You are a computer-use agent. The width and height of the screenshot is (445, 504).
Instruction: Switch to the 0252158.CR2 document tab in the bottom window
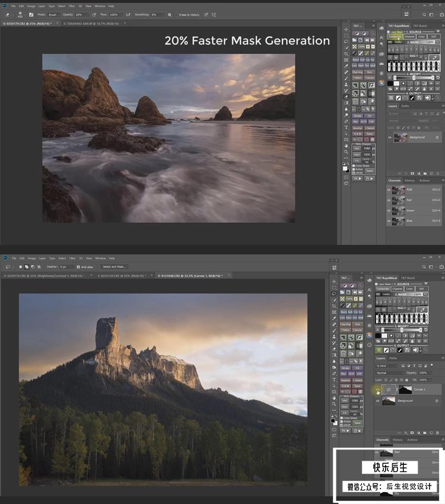point(122,276)
